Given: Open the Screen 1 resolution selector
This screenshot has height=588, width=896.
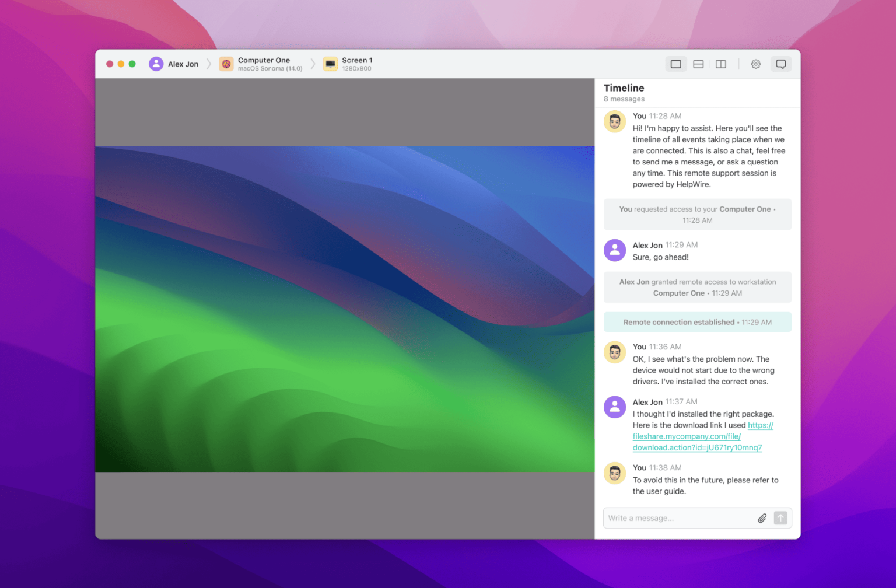Looking at the screenshot, I should pos(356,68).
